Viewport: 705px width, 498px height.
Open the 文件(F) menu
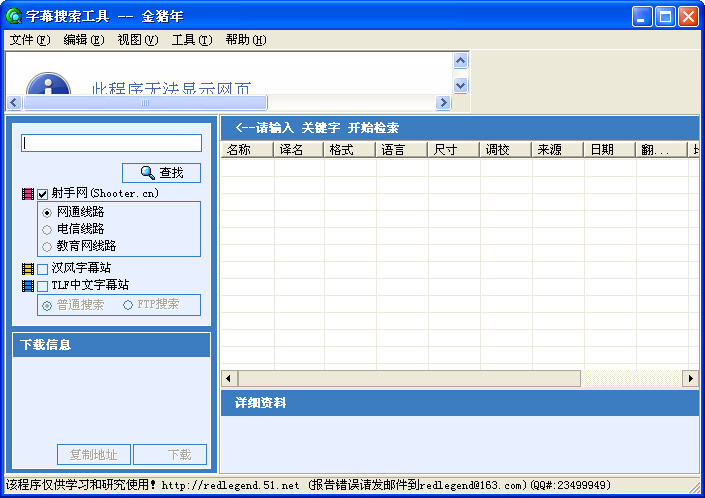30,40
